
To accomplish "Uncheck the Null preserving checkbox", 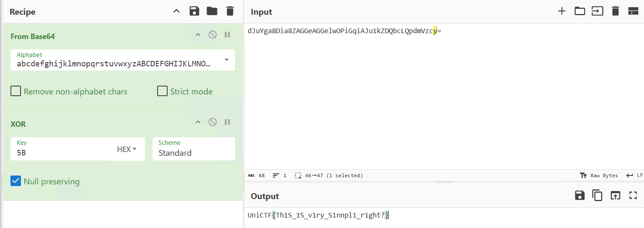I will pos(16,181).
